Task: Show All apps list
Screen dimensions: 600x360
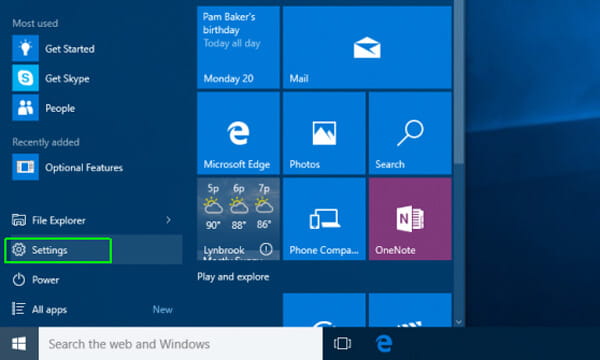Action: (x=39, y=309)
